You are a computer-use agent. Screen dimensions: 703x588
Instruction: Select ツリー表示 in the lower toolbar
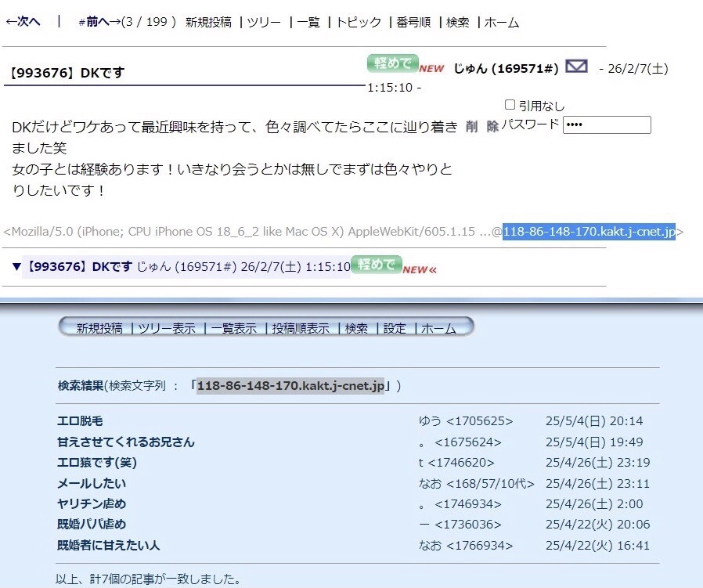tap(167, 329)
